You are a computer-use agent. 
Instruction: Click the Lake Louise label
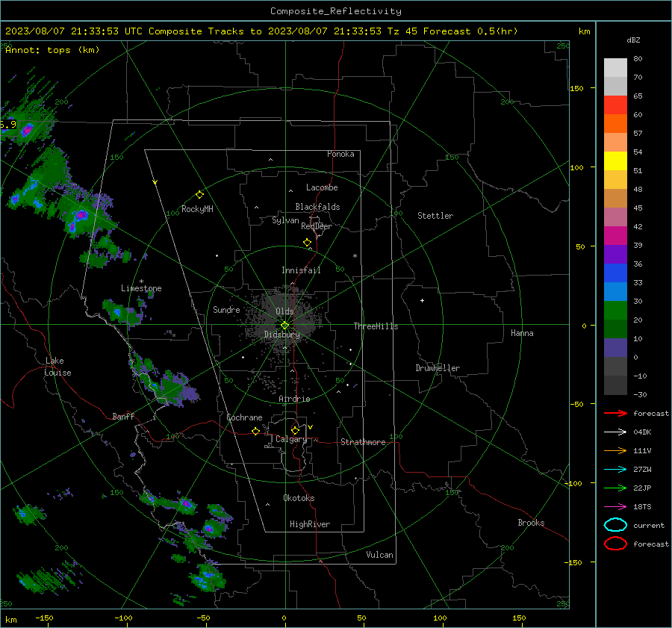[58, 367]
